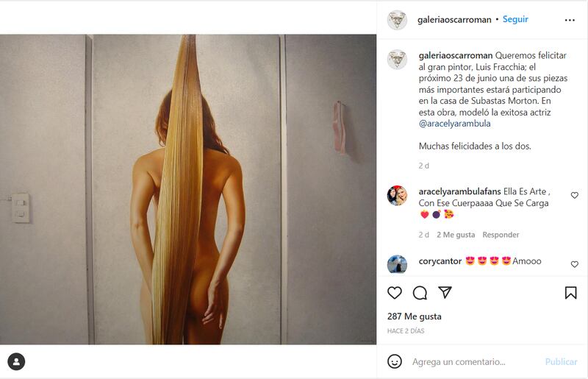
Task: Open '2 Me gusta' on the fan comment
Action: [x=456, y=235]
